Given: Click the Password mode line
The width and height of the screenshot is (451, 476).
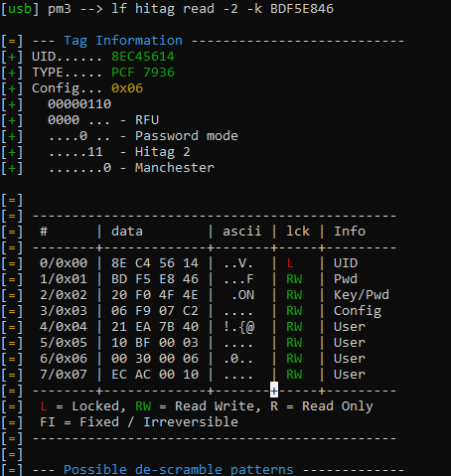Looking at the screenshot, I should tap(143, 136).
